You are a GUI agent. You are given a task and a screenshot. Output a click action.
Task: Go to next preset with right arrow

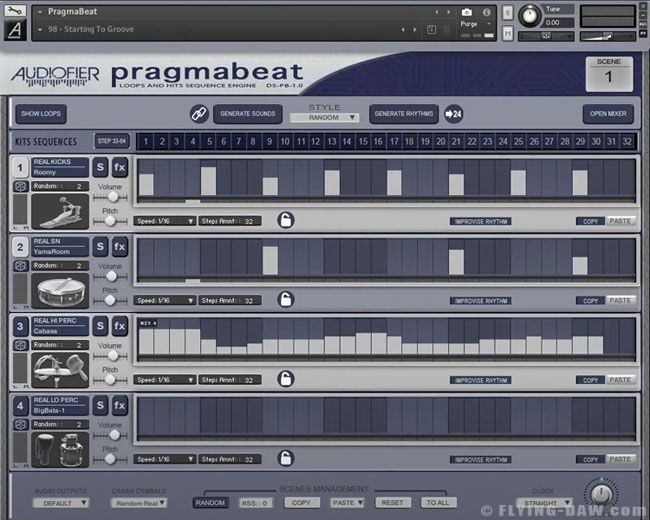pos(415,29)
